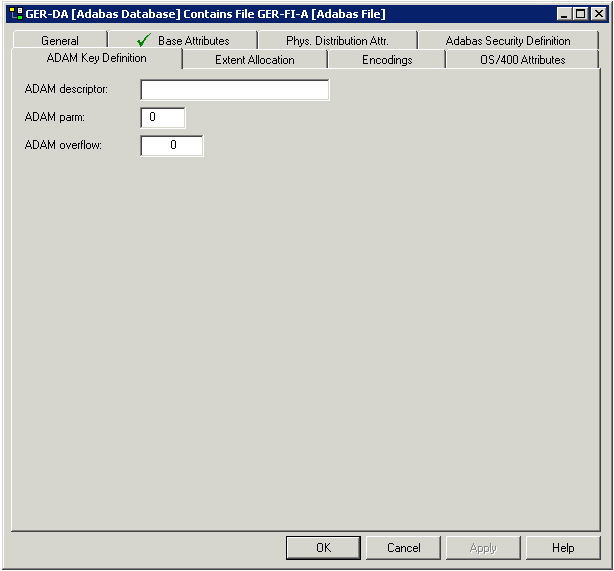Viewport: 614px width, 571px height.
Task: Switch to the Encodings tab
Action: click(x=387, y=60)
